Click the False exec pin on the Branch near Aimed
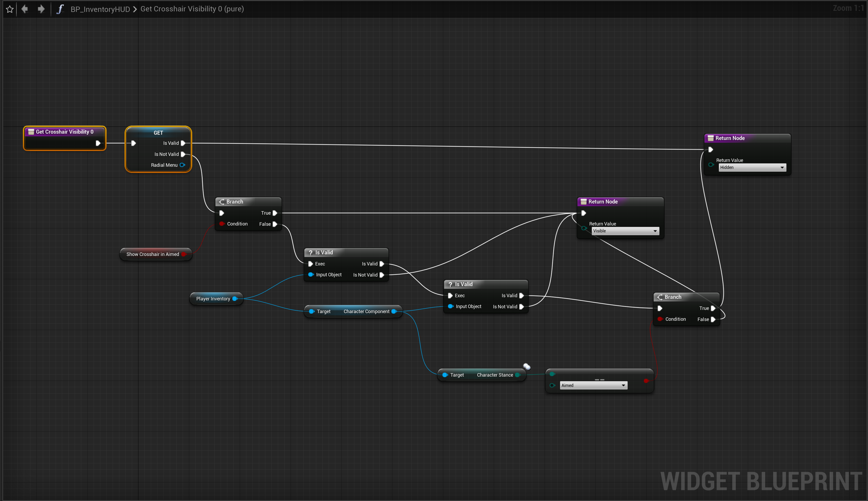 (713, 319)
